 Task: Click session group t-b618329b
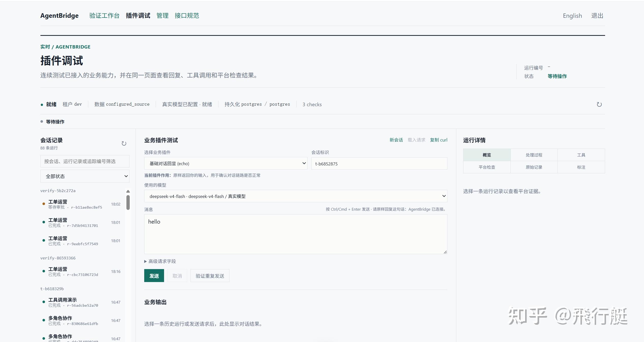52,289
